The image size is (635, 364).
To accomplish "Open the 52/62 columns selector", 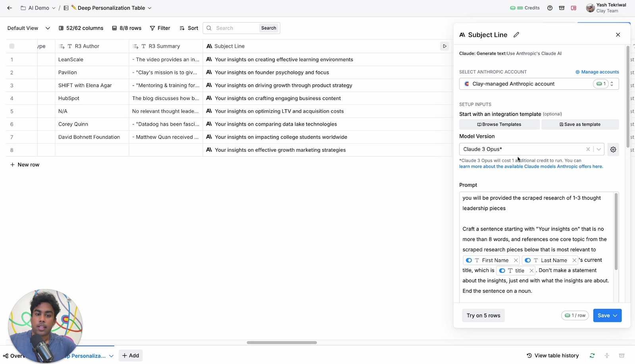I will pos(81,28).
